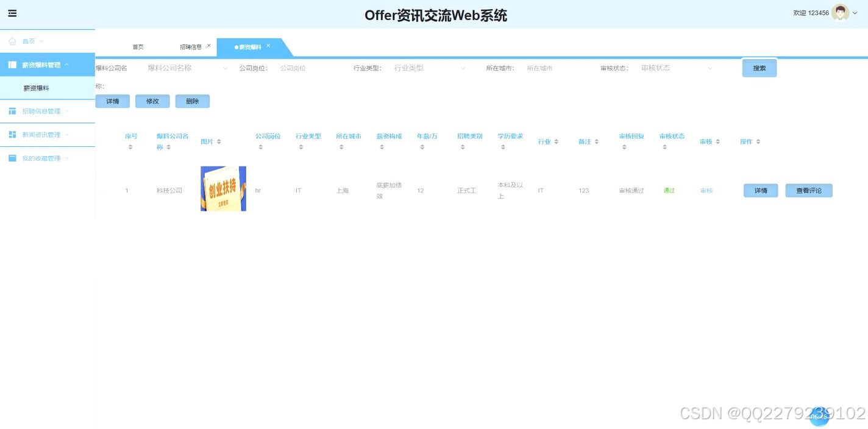
Task: Open the 行业类型 dropdown filter
Action: tap(430, 68)
